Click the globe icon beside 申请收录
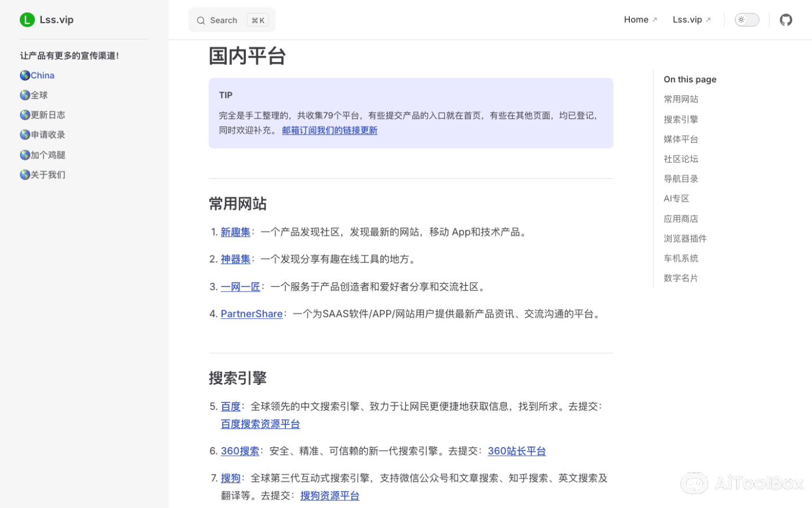812x508 pixels. [25, 135]
